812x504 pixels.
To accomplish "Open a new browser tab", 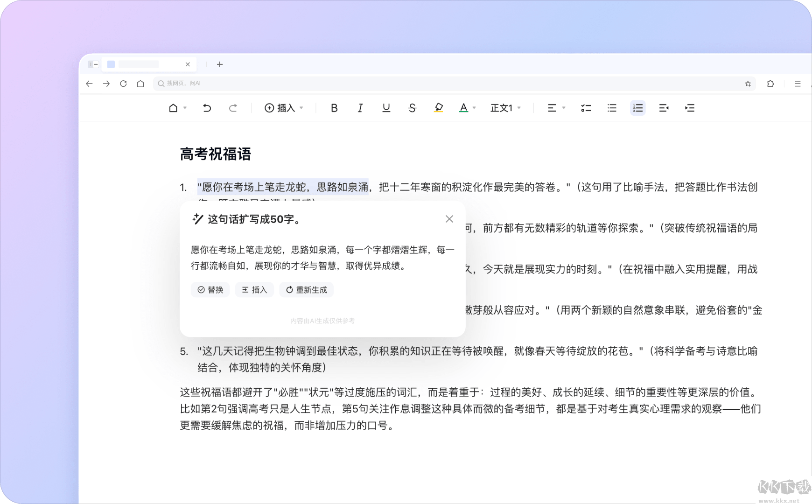I will click(220, 64).
